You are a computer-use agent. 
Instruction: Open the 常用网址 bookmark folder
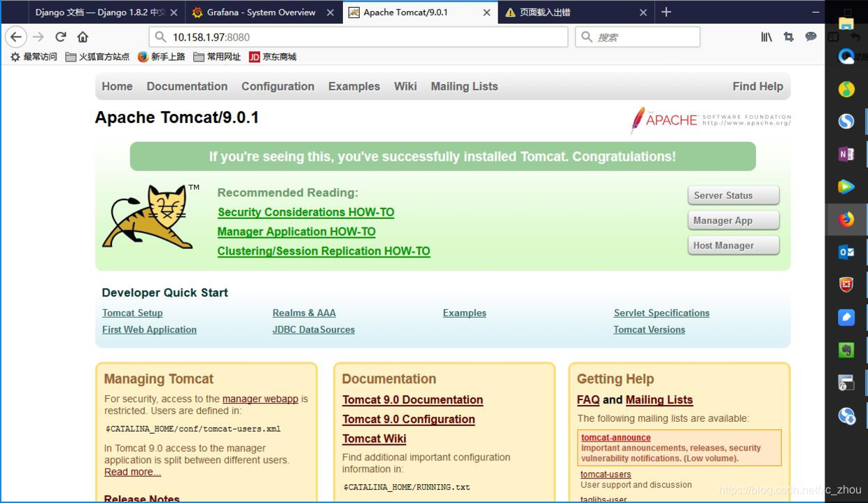[217, 57]
